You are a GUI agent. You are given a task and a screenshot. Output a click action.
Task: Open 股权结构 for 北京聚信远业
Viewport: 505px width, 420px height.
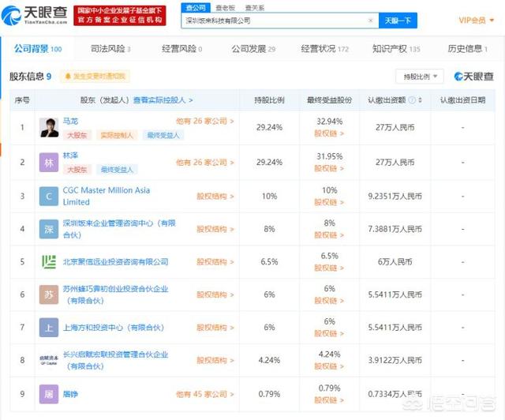coord(215,262)
